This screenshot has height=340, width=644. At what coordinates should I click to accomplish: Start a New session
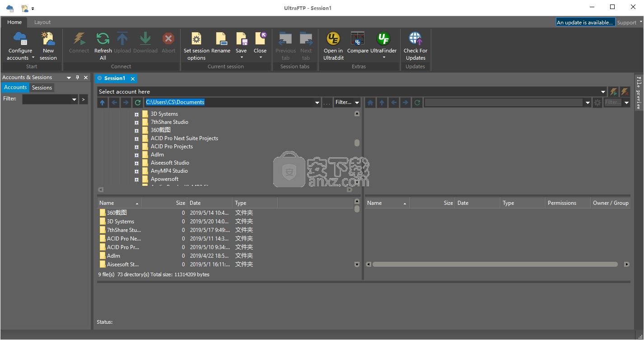pos(48,46)
